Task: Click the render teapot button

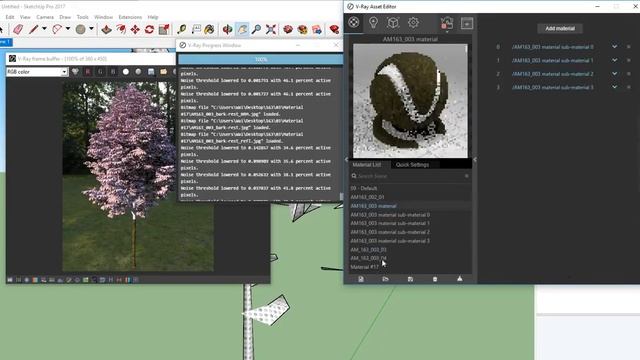Action: pos(447,22)
